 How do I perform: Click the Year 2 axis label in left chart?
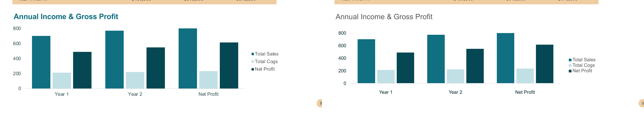click(x=135, y=94)
